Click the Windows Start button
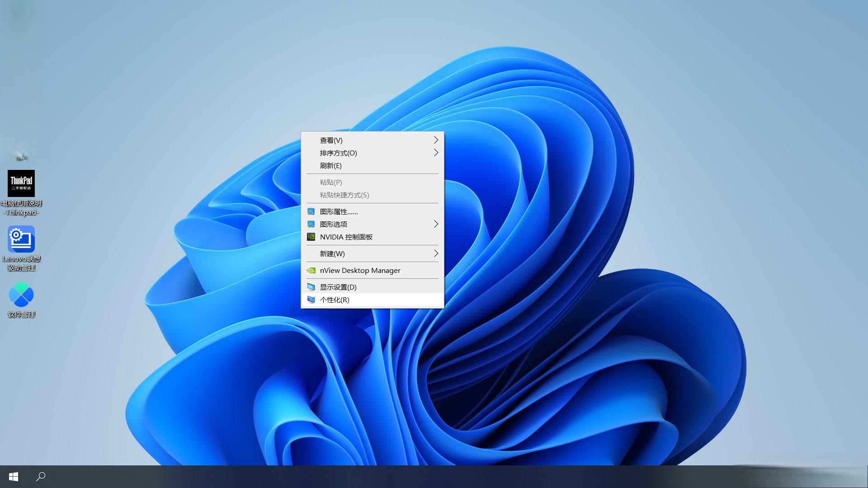Screen dimensions: 868x488 coord(13,477)
